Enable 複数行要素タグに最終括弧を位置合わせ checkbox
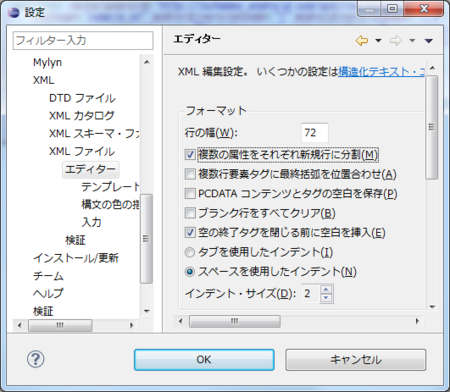Image resolution: width=450 pixels, height=392 pixels. pos(190,174)
